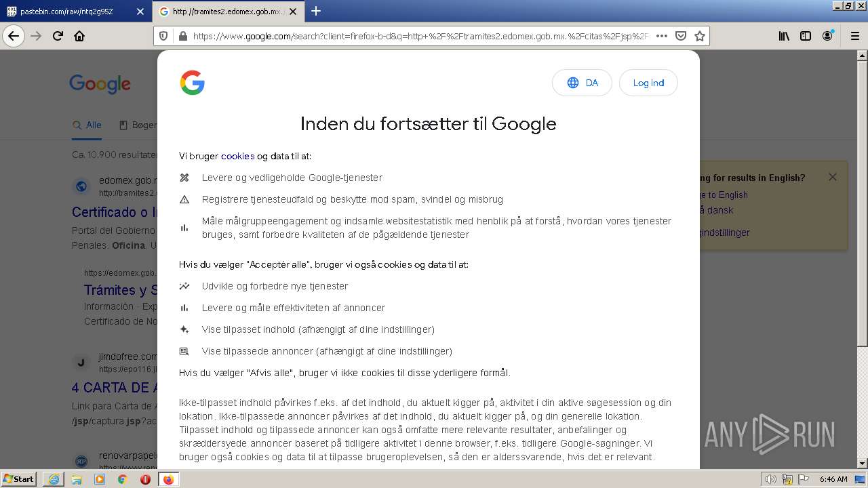Image resolution: width=868 pixels, height=488 pixels.
Task: Open Action Center flag tray icon
Action: (x=802, y=479)
